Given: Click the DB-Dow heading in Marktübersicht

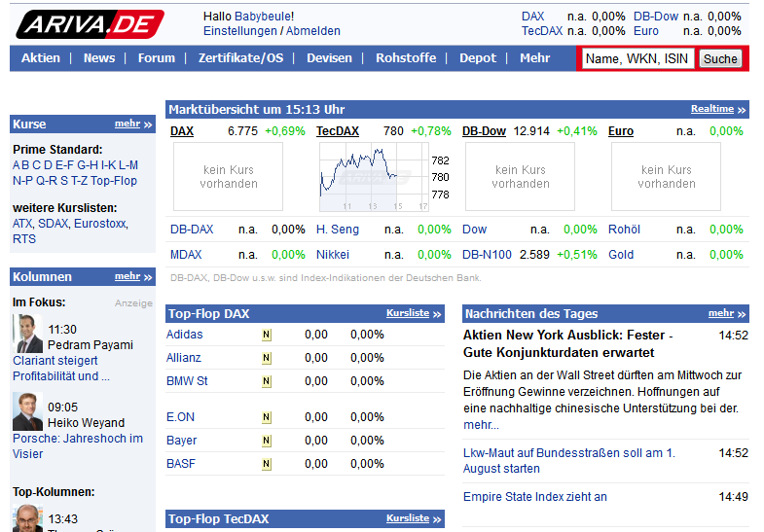Looking at the screenshot, I should tap(484, 131).
